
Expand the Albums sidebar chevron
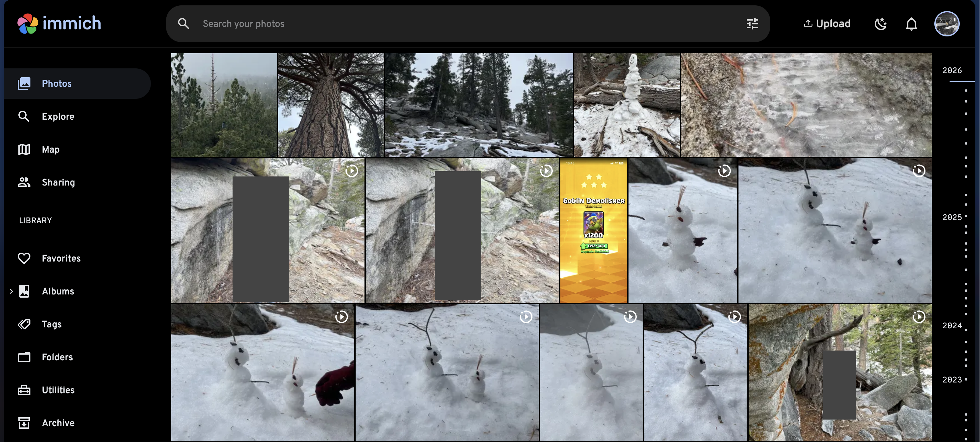click(x=11, y=291)
